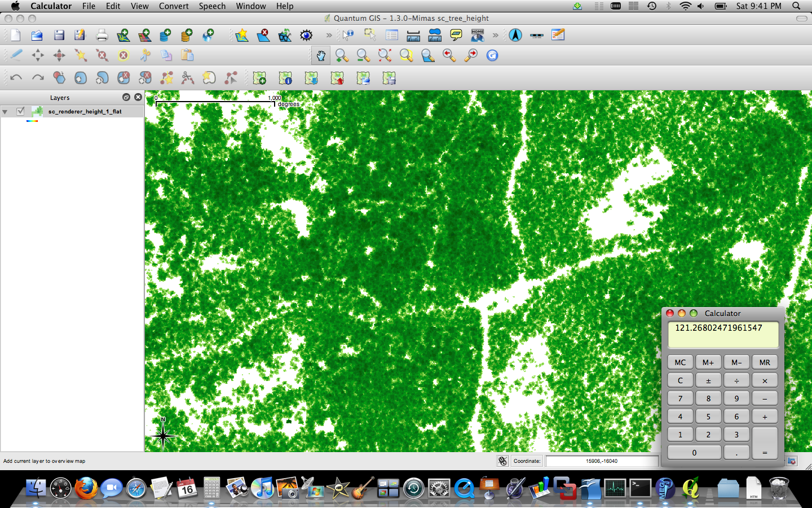Click the North Arrow decoration icon
Viewport: 812px width, 508px height.
click(x=515, y=35)
